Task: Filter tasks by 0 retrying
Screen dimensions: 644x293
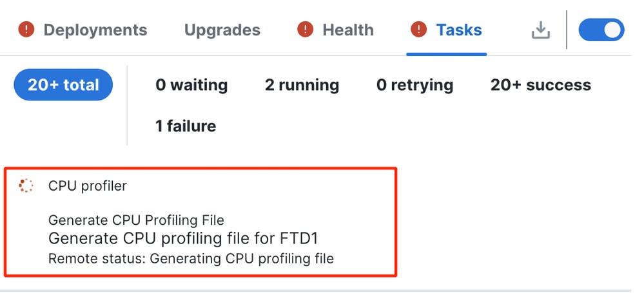Action: 415,85
